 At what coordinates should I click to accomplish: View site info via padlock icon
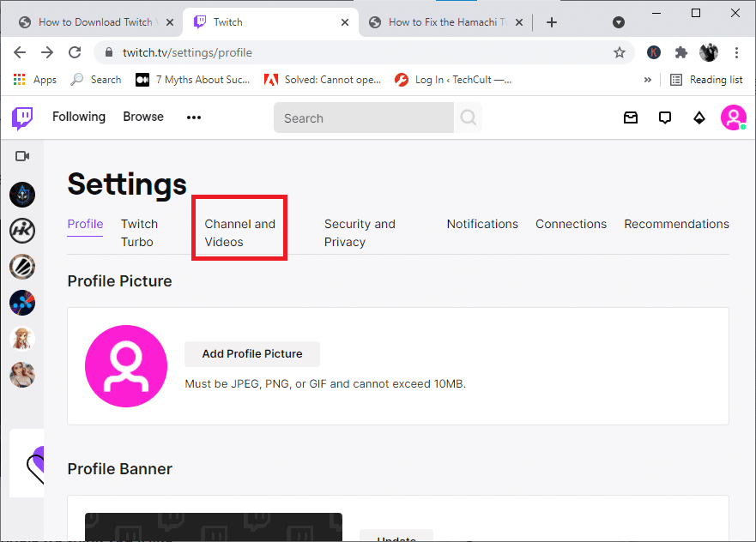tap(109, 52)
